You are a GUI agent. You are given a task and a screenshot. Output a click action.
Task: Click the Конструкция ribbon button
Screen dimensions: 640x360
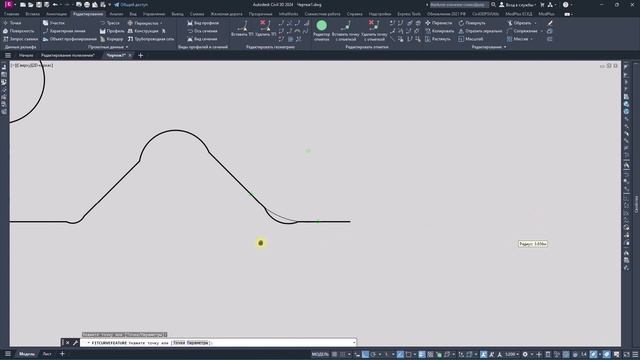tap(143, 31)
